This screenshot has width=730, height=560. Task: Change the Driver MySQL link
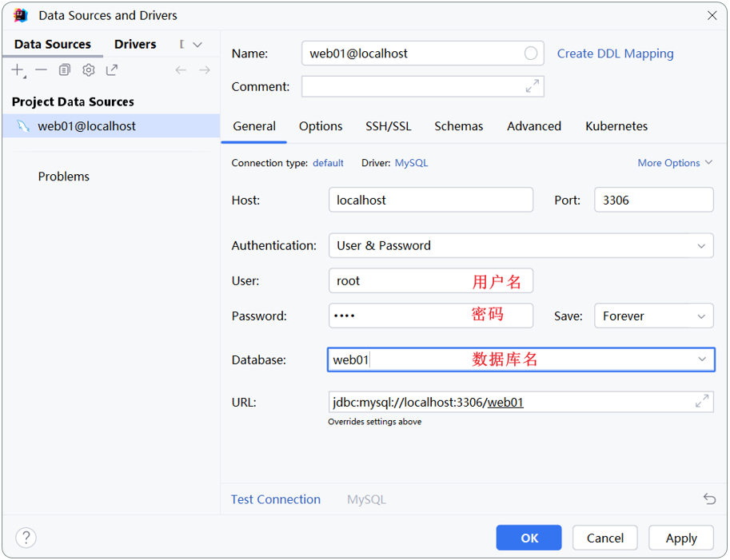[x=411, y=163]
